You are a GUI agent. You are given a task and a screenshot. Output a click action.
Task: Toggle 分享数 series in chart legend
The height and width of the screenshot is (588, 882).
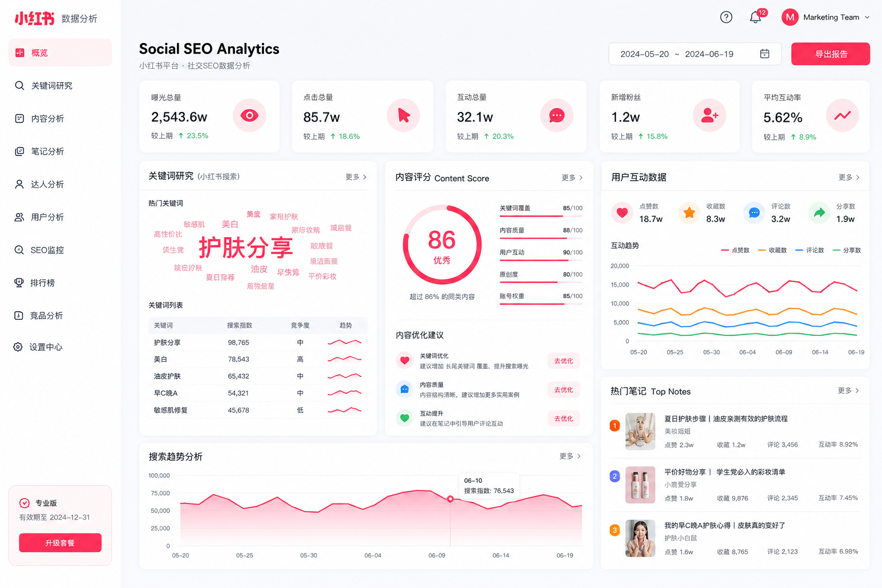click(x=847, y=250)
